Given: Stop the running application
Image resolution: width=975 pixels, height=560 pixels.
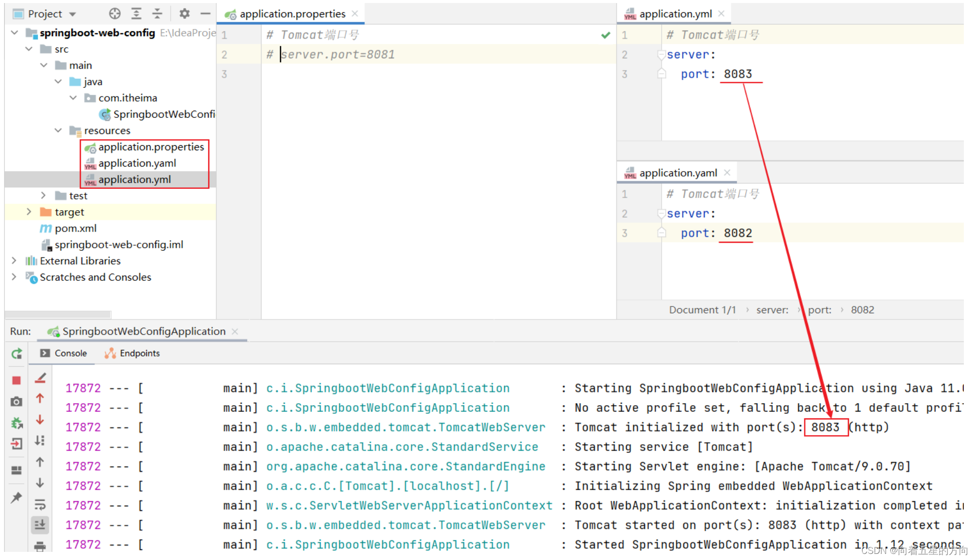Looking at the screenshot, I should pos(16,380).
